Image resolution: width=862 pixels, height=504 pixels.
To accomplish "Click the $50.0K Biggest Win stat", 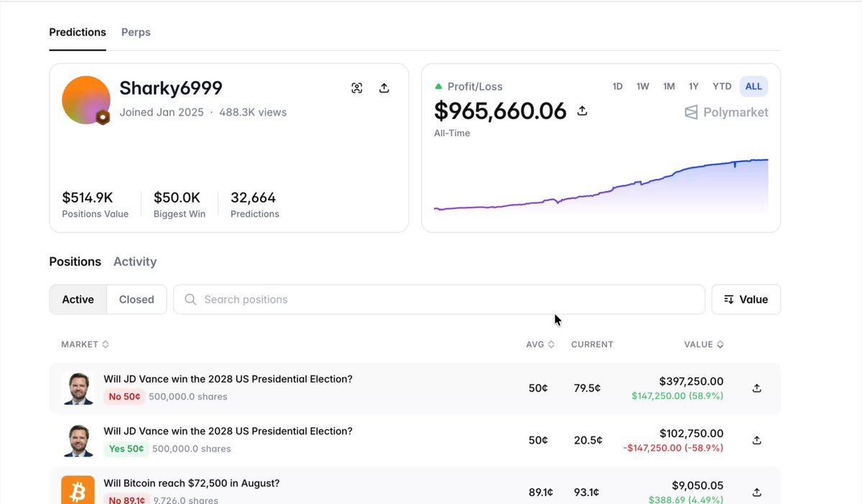I will [180, 204].
